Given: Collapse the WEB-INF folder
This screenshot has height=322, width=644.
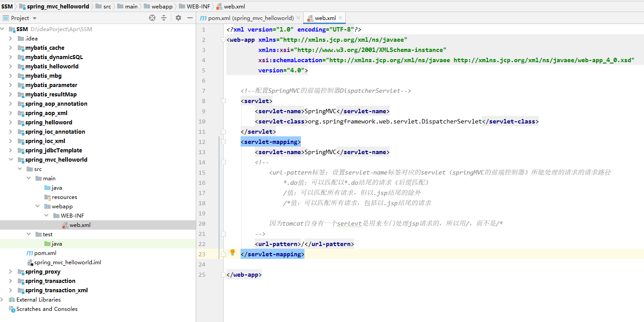Looking at the screenshot, I should [46, 216].
